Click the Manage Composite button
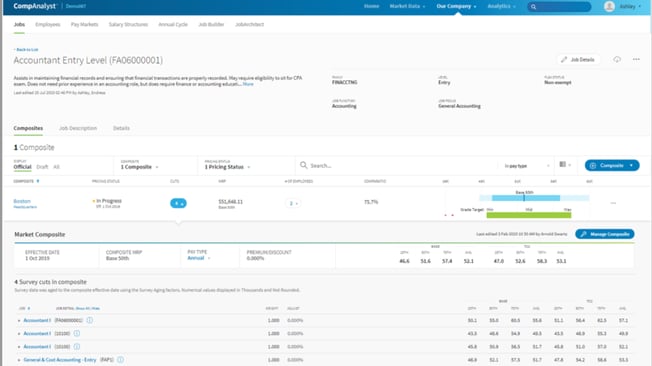The height and width of the screenshot is (366, 652). coord(605,234)
